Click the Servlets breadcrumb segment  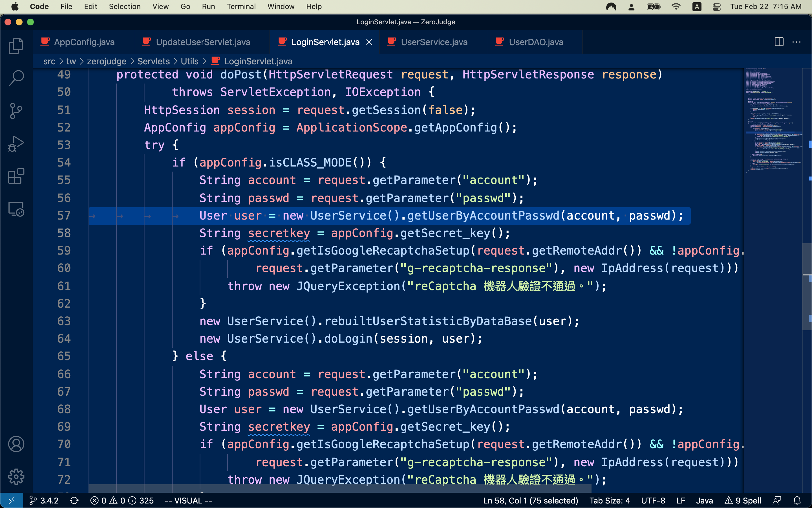click(x=154, y=61)
